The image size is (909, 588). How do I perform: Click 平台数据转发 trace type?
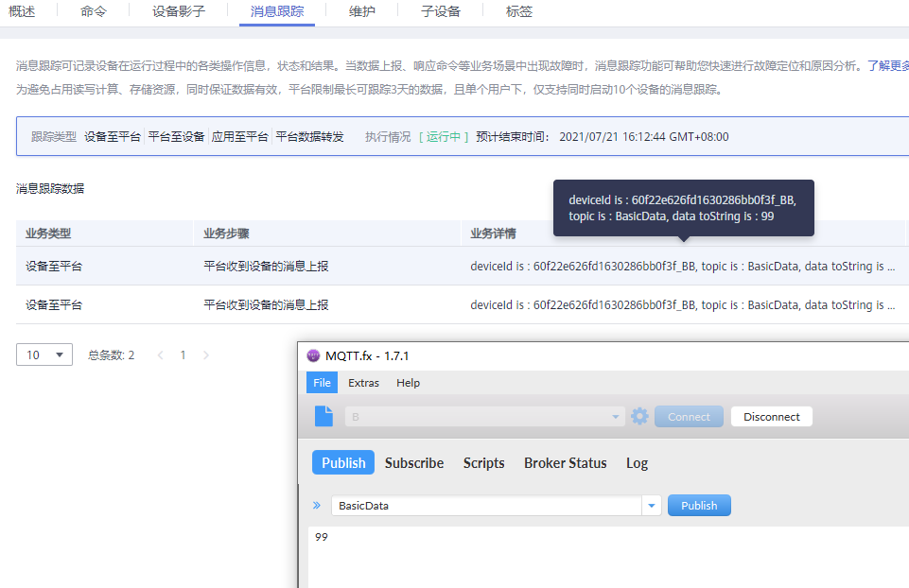[x=309, y=137]
